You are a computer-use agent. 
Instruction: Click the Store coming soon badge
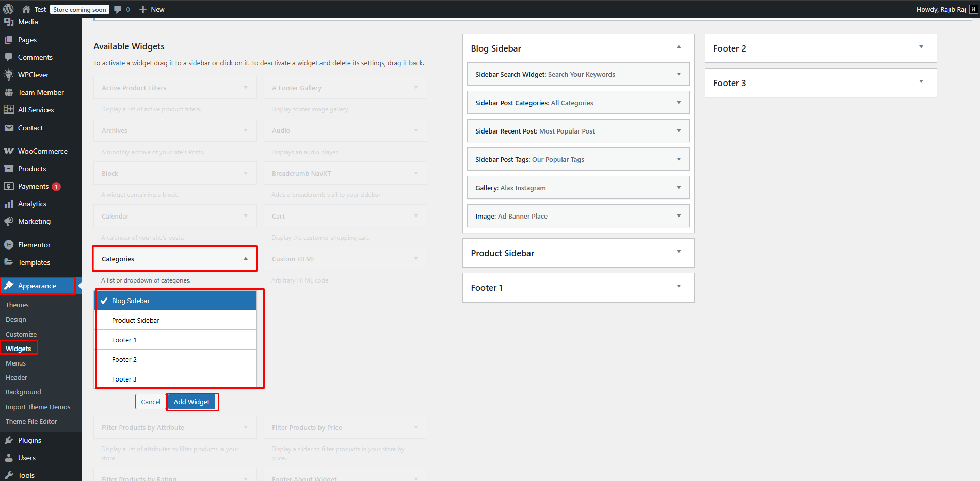[x=79, y=9]
